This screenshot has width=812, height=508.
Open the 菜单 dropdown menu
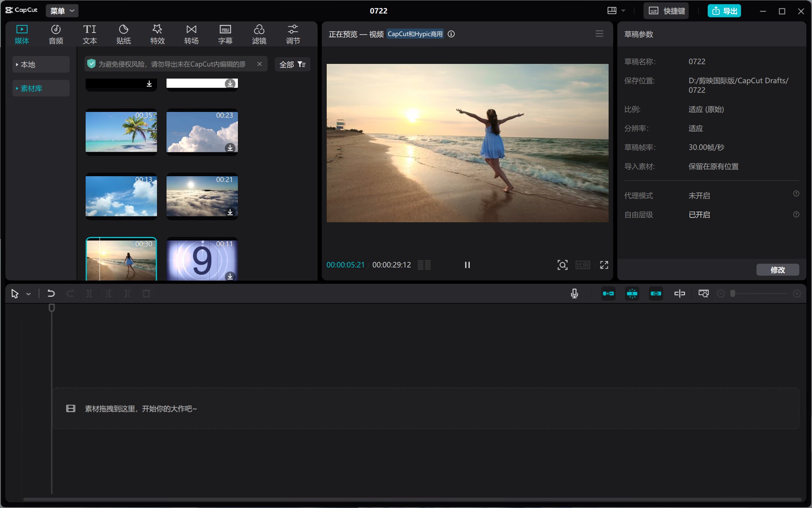(62, 11)
